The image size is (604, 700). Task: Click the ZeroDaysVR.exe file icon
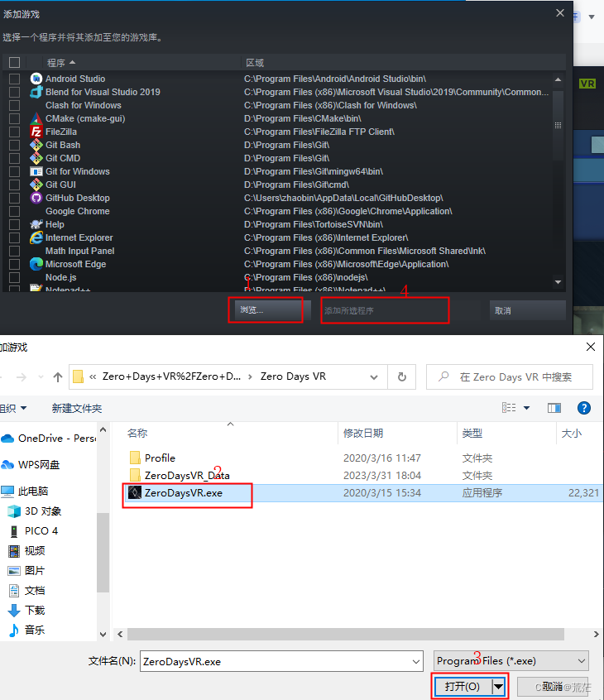click(x=135, y=493)
